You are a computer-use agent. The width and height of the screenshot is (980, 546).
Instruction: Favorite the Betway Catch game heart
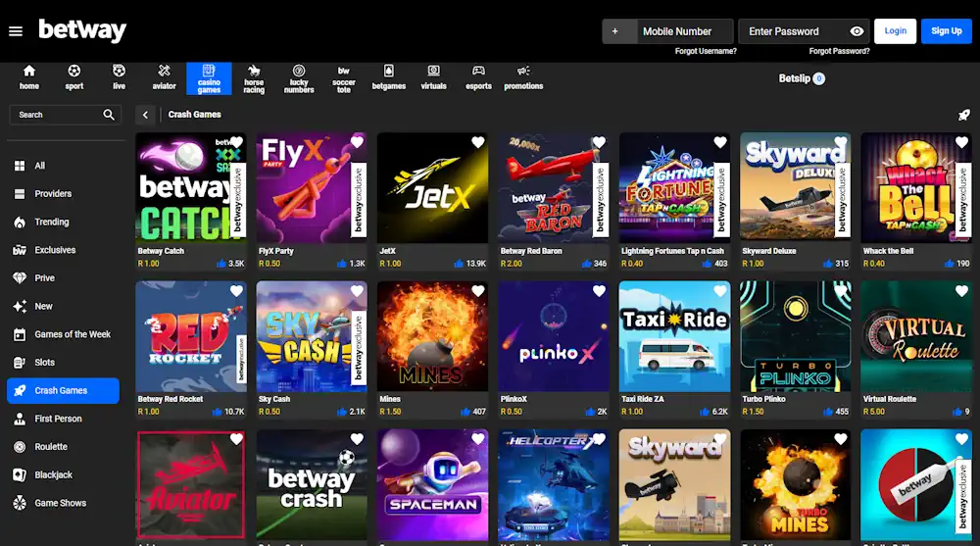(236, 142)
